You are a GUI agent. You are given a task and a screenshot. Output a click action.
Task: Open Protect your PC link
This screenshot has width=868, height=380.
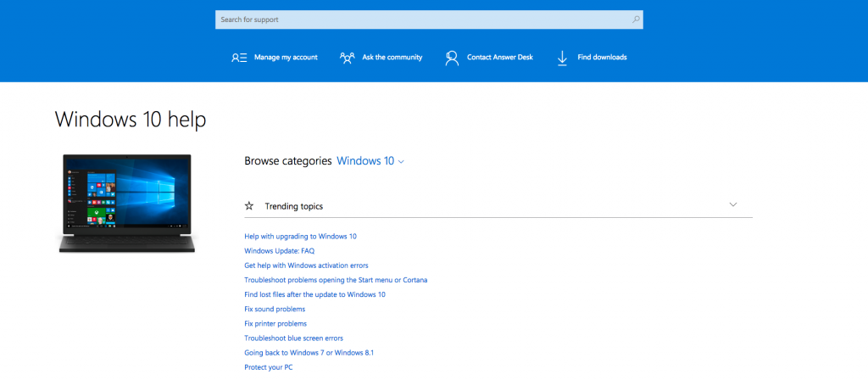click(x=269, y=366)
